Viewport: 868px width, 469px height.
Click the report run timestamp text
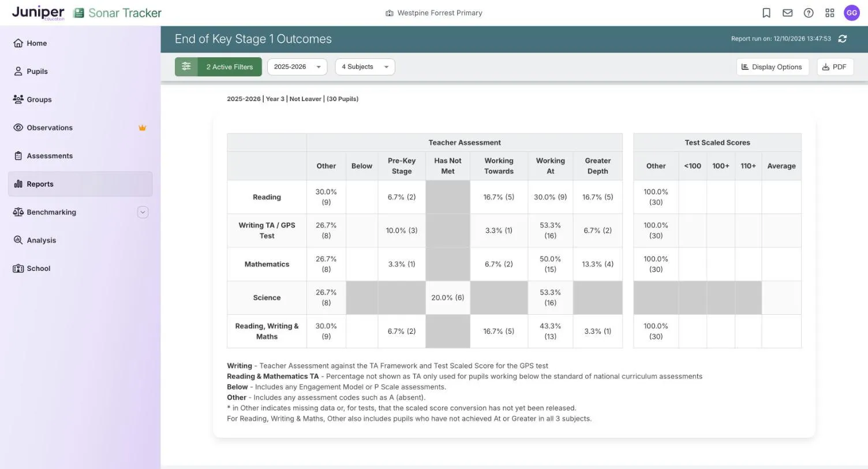[x=781, y=39]
